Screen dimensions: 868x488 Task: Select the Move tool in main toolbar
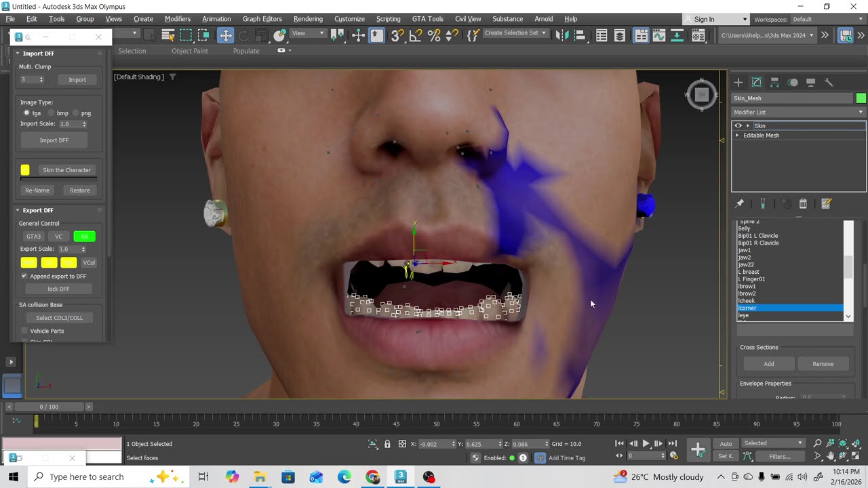point(225,35)
